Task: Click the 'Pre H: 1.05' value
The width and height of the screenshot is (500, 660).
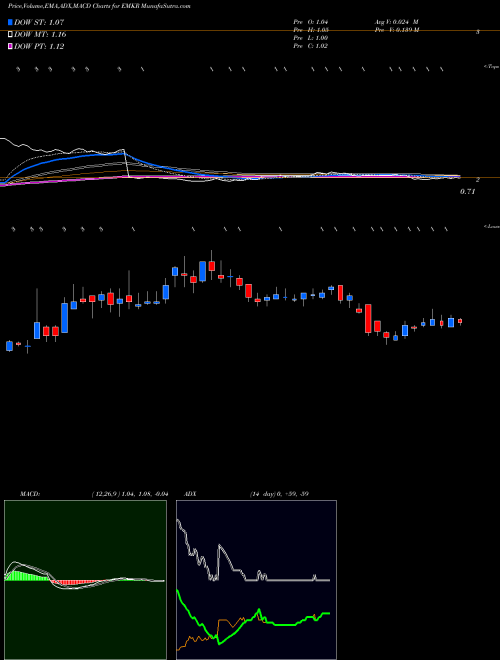Action: tap(311, 30)
